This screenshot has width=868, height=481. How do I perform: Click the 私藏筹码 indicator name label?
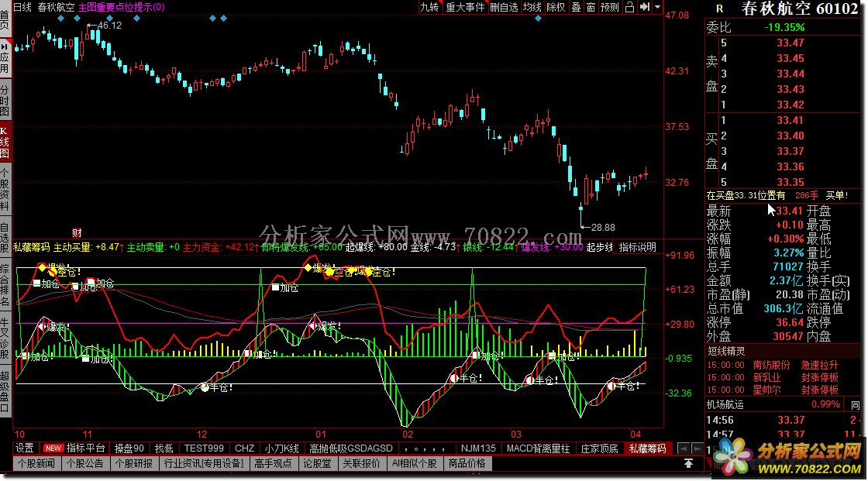[32, 247]
